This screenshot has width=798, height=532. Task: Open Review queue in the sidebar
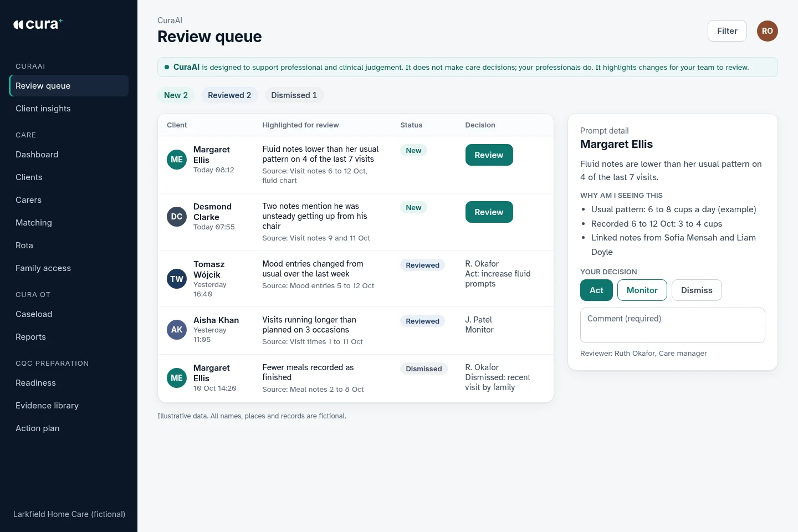(x=69, y=86)
